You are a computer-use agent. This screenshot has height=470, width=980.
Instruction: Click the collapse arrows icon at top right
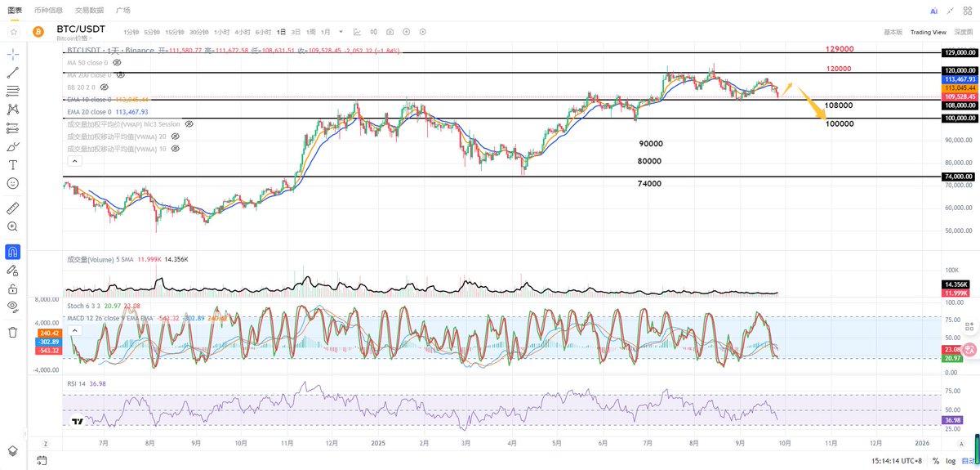[x=951, y=11]
